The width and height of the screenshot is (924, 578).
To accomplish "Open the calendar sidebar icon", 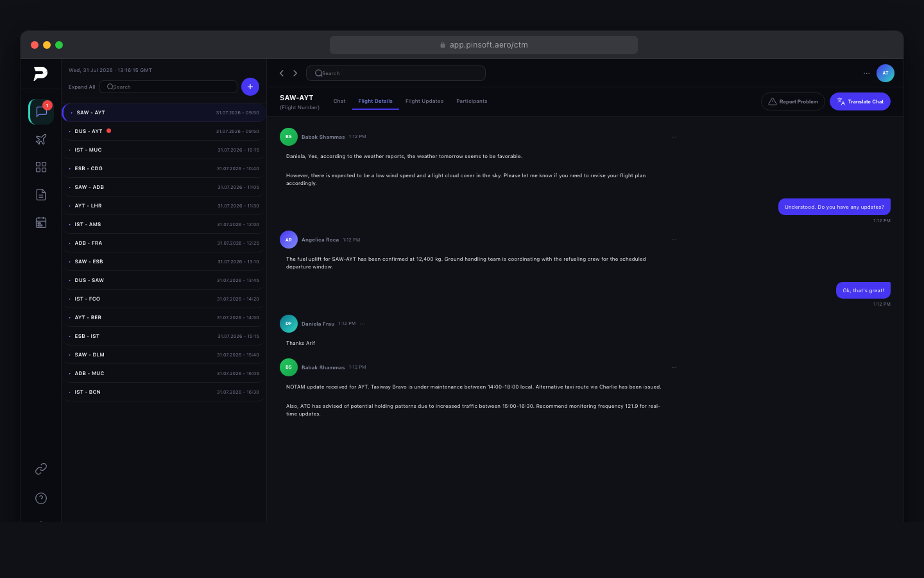I will [x=41, y=222].
